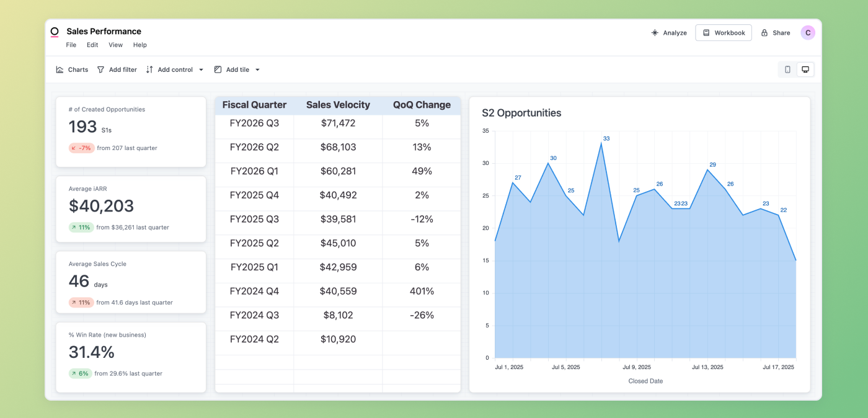Image resolution: width=868 pixels, height=418 pixels.
Task: Open the Add filter funnel icon
Action: 100,69
